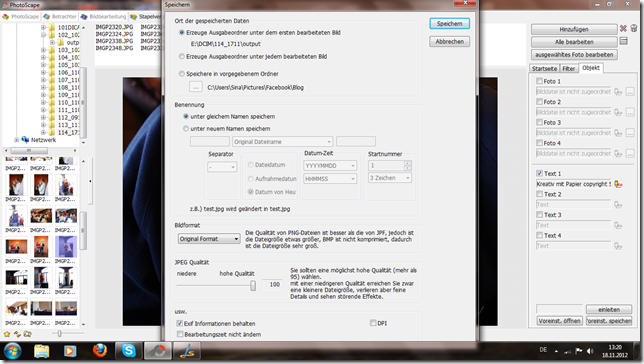Open the Startseite tab
The height and width of the screenshot is (364, 644).
(544, 69)
